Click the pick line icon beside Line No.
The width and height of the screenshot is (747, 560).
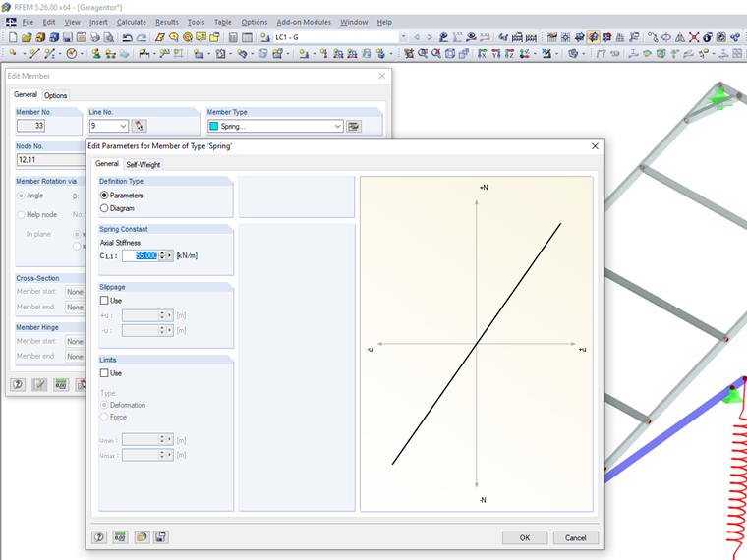click(139, 126)
